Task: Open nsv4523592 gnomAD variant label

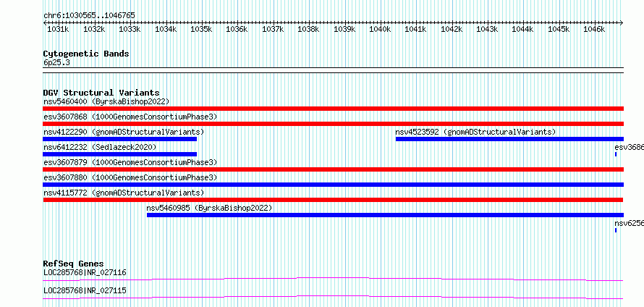Action: [x=475, y=132]
